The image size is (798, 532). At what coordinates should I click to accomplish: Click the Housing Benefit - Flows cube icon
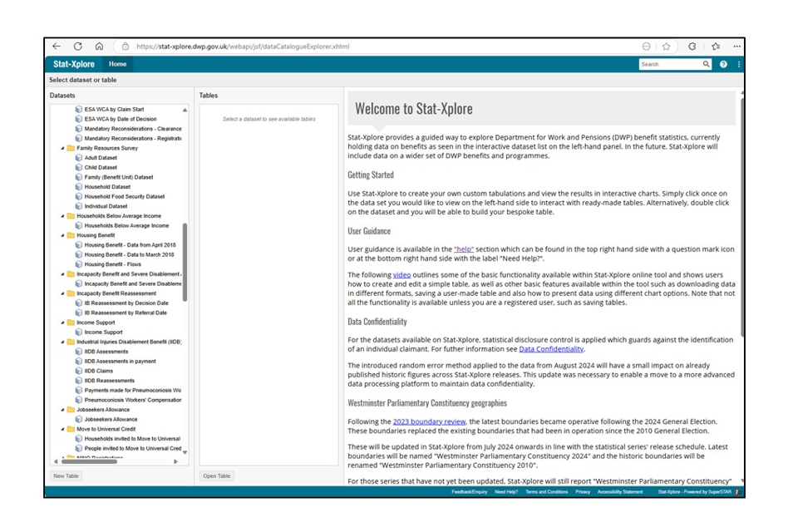point(79,264)
